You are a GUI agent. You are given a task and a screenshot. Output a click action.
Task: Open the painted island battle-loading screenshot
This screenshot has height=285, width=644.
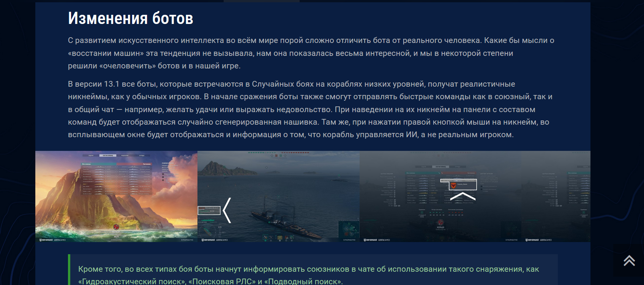tap(116, 196)
